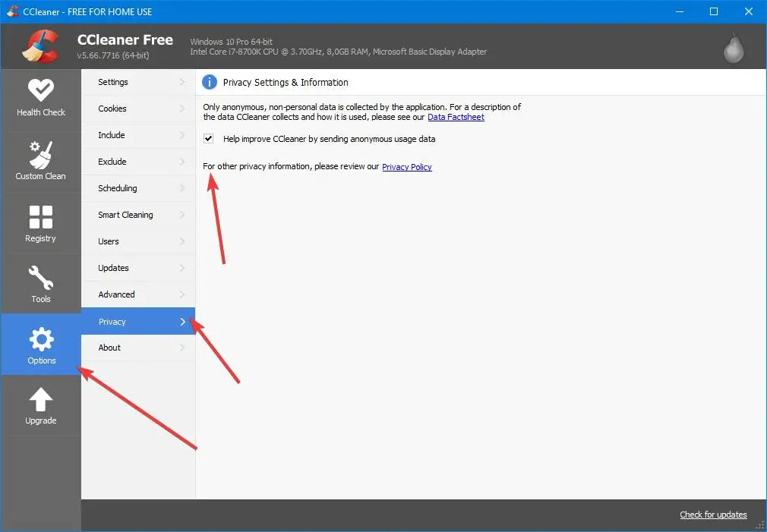The image size is (767, 532).
Task: Click the CCleaner logo in the header
Action: tap(41, 46)
